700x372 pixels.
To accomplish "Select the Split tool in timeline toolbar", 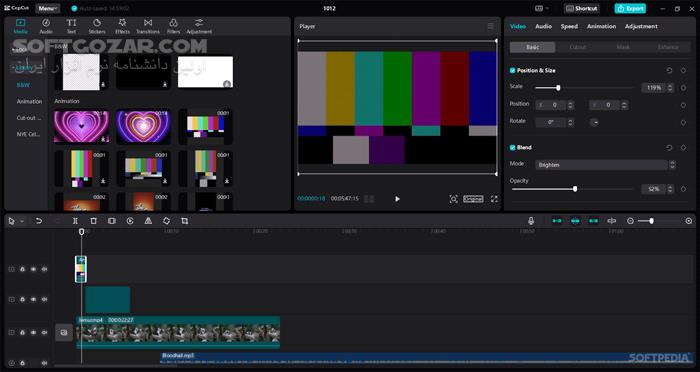I will (75, 221).
